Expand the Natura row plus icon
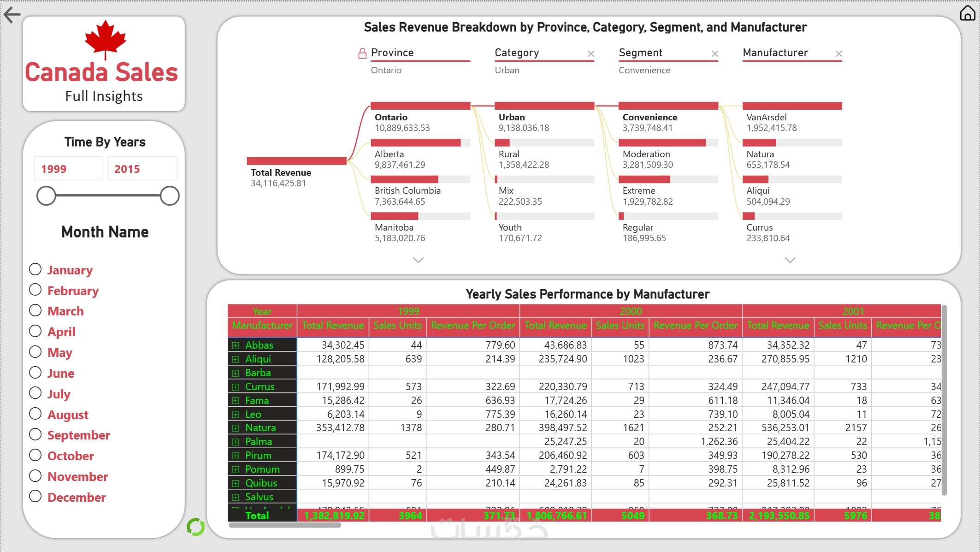Image resolution: width=980 pixels, height=552 pixels. tap(236, 428)
